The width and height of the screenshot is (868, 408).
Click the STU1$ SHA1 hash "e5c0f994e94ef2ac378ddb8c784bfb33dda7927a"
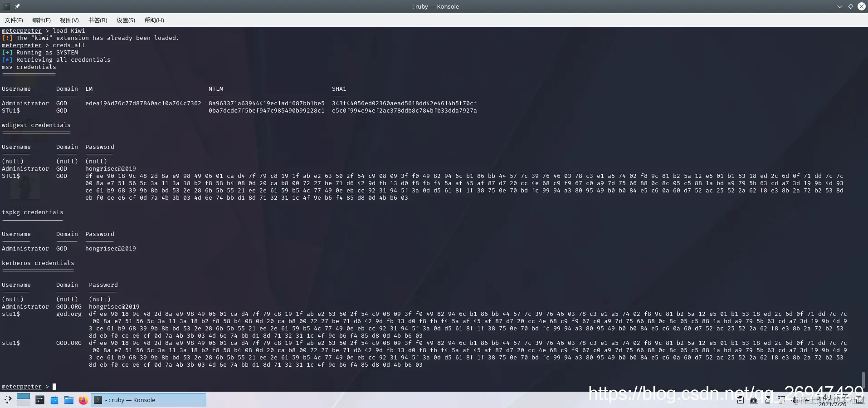click(x=405, y=111)
